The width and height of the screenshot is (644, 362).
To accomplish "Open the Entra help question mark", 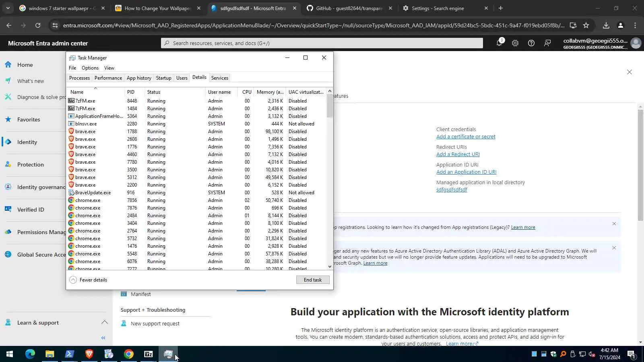I will pos(531,43).
